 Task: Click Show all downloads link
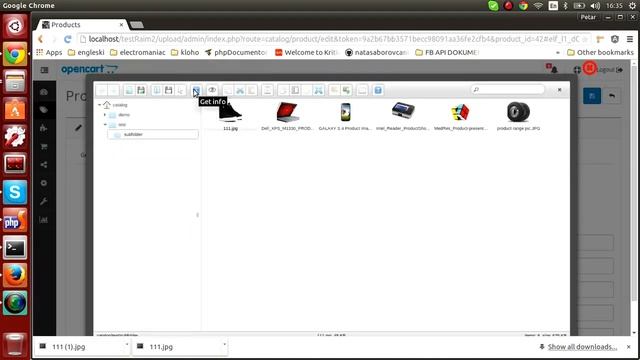[582, 347]
